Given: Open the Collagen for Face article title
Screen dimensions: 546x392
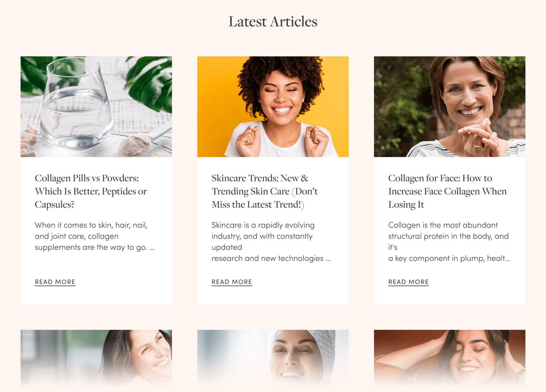Looking at the screenshot, I should 447,191.
